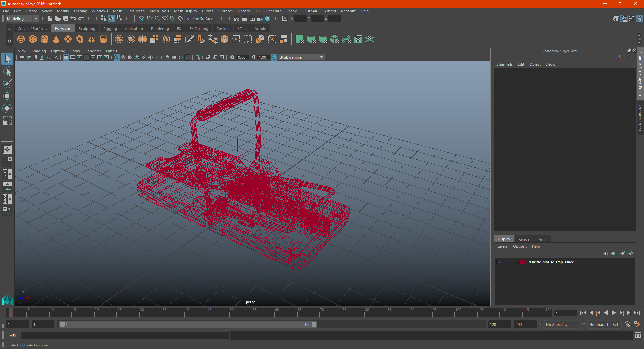Open the No Character Set dropdown
The height and width of the screenshot is (349, 644).
[605, 325]
